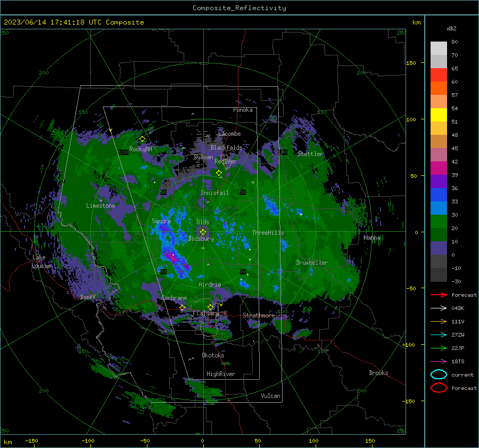Click the Lake Louise label
Viewport: 479px width, 448px height.
(41, 262)
